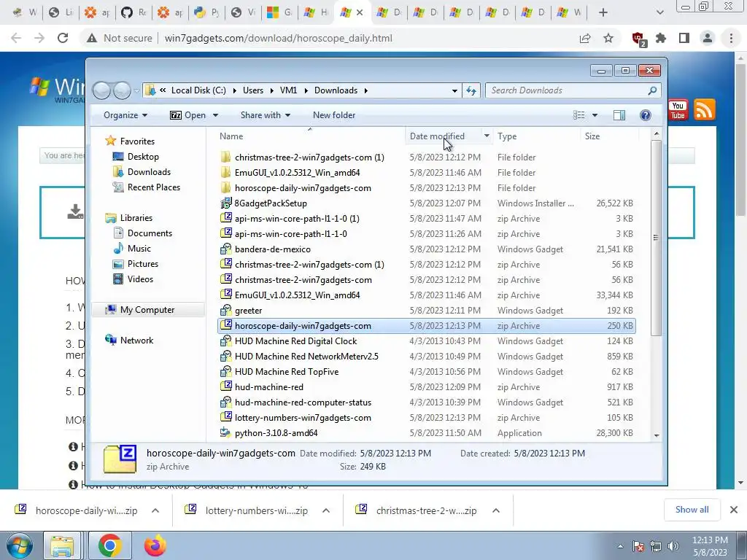Close the Chrome downloads bar
The height and width of the screenshot is (560, 747).
[734, 510]
